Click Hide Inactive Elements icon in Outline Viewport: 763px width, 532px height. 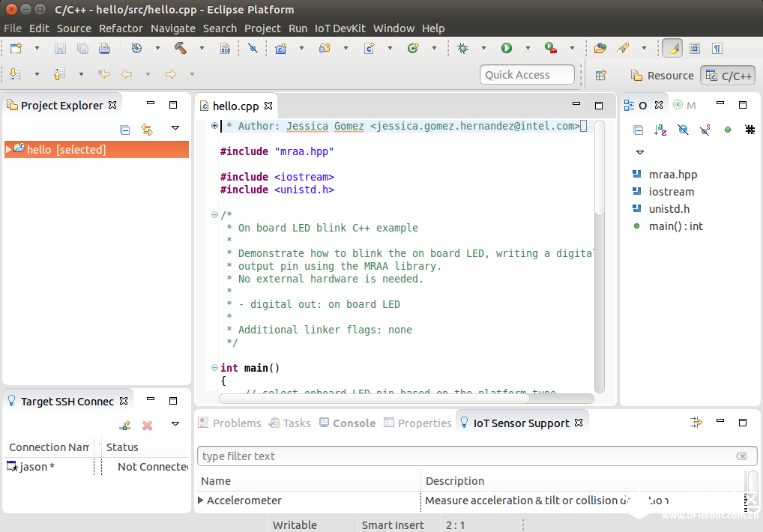[750, 130]
